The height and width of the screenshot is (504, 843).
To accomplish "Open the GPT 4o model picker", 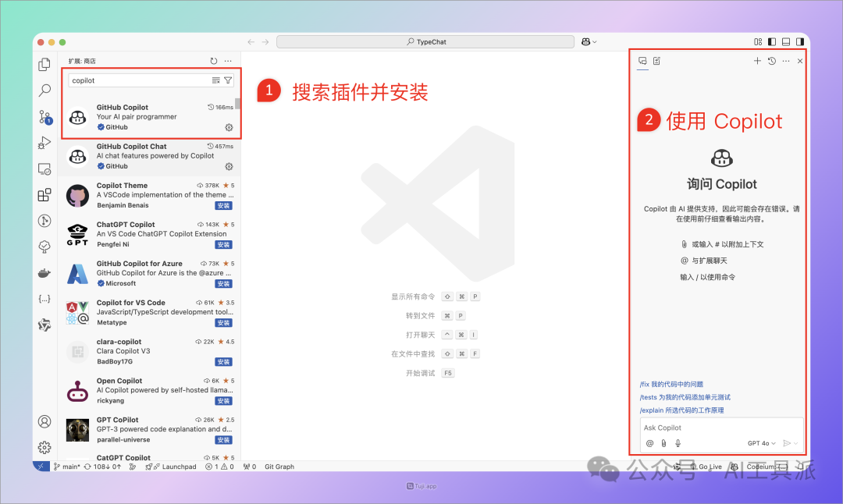I will [761, 443].
